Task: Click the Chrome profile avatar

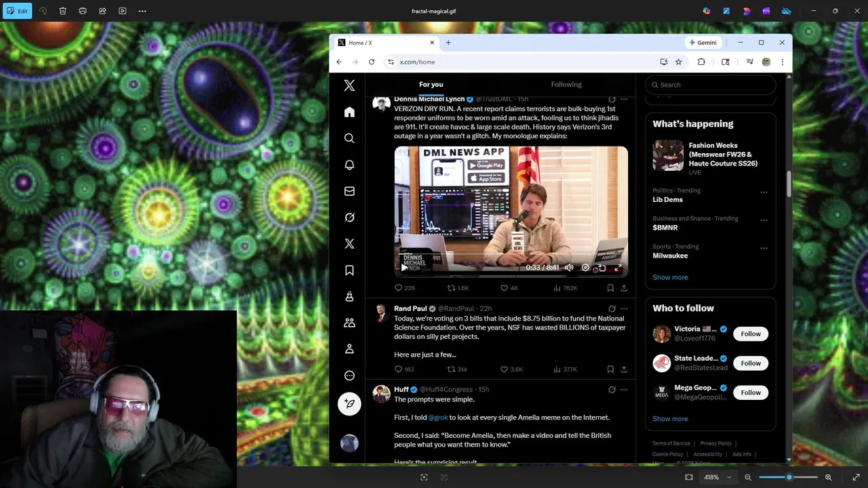Action: 766,62
